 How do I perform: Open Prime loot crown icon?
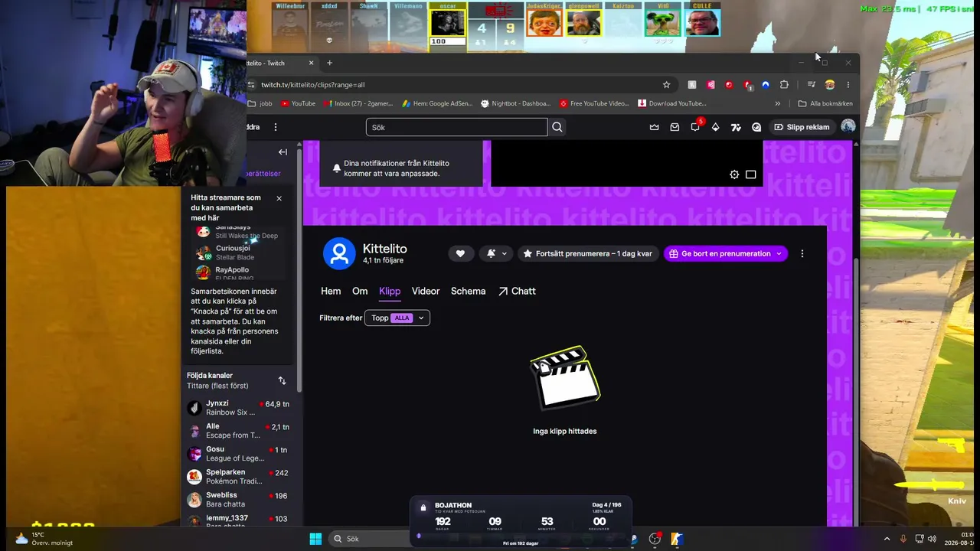(x=654, y=127)
